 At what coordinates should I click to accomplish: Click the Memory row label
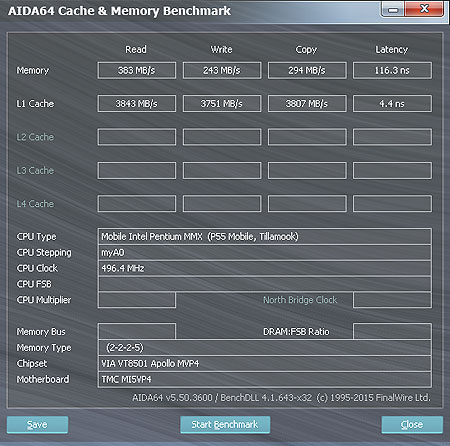(33, 71)
